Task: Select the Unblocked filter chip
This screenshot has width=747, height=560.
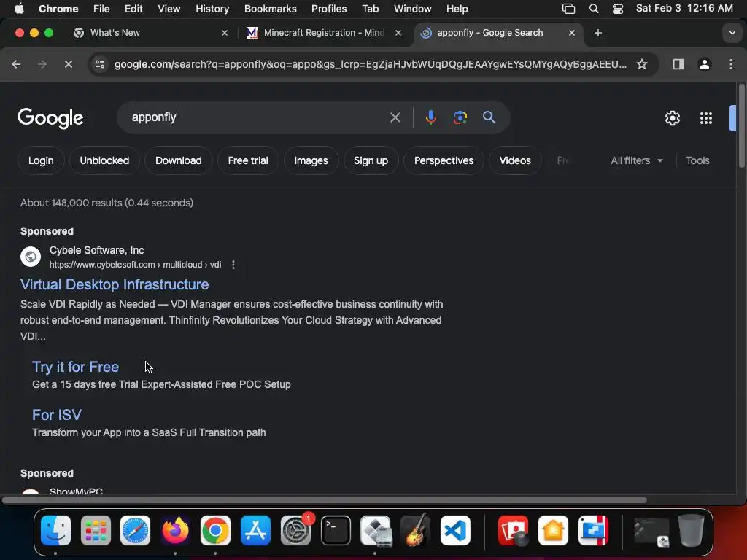Action: tap(104, 160)
